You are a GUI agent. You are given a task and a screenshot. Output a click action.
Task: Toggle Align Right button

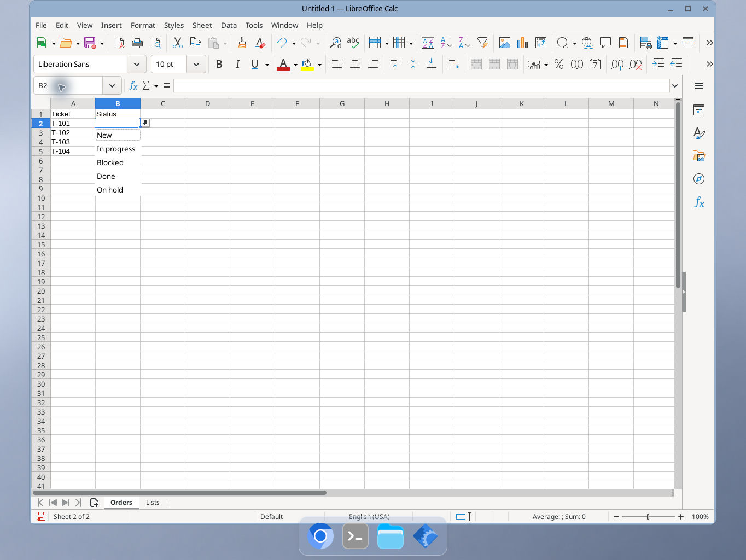click(x=373, y=65)
